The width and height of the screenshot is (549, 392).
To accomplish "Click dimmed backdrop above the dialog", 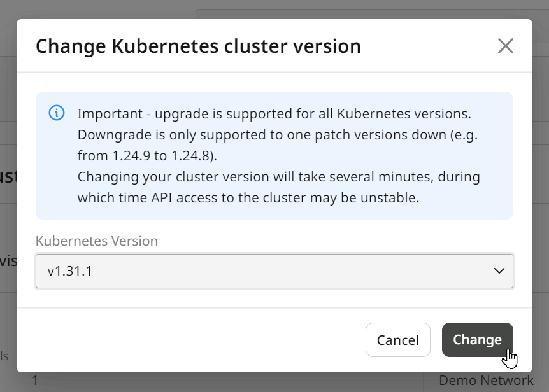I will pyautogui.click(x=105, y=9).
